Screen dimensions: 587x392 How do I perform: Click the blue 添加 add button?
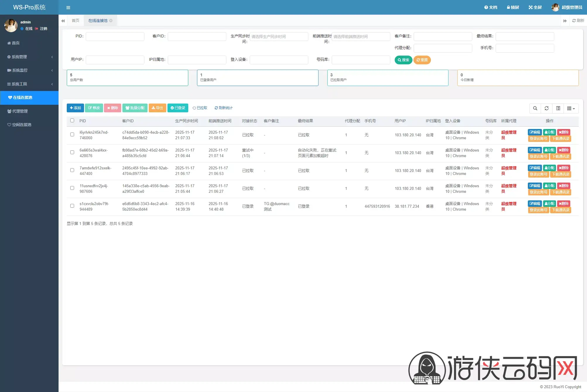click(x=75, y=108)
